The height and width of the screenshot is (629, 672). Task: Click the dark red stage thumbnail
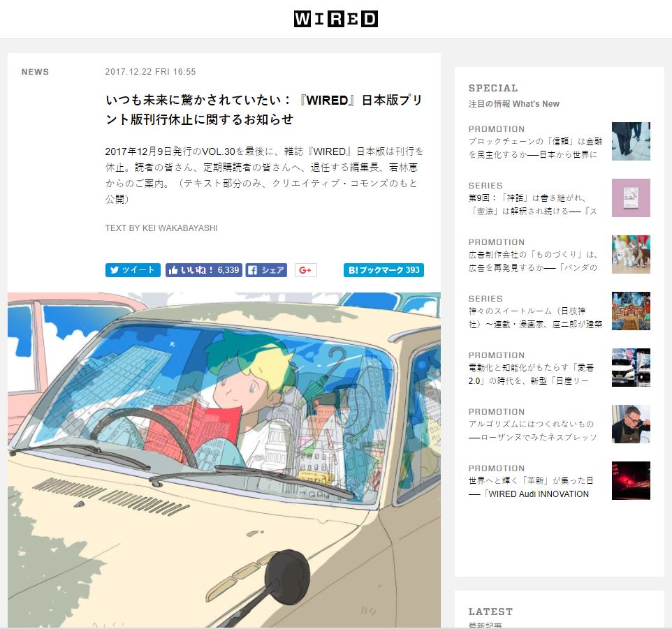pos(631,480)
